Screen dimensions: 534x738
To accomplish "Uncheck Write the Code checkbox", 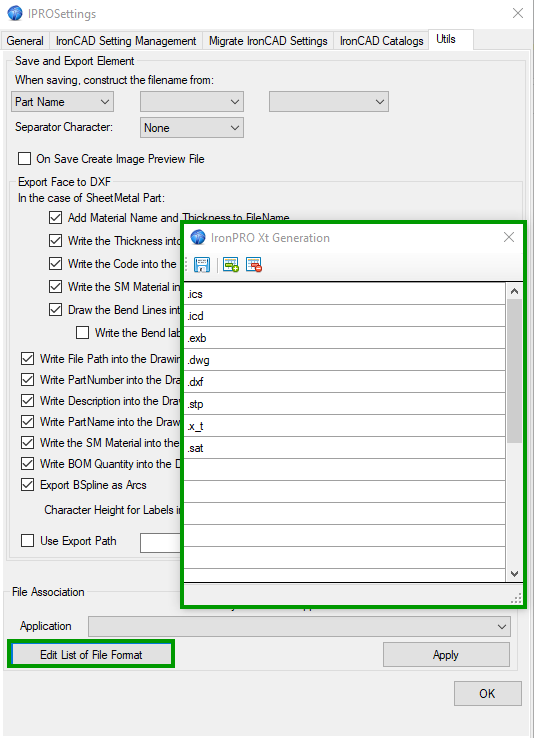I will tap(56, 264).
